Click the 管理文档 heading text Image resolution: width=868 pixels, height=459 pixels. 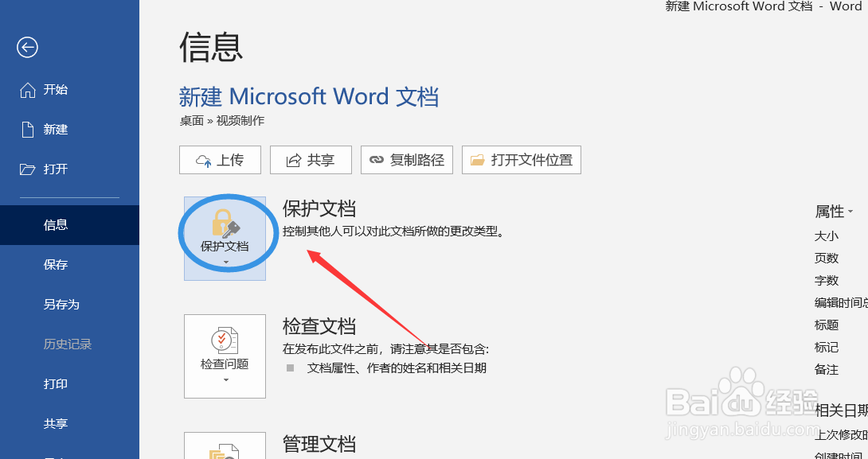coord(319,444)
